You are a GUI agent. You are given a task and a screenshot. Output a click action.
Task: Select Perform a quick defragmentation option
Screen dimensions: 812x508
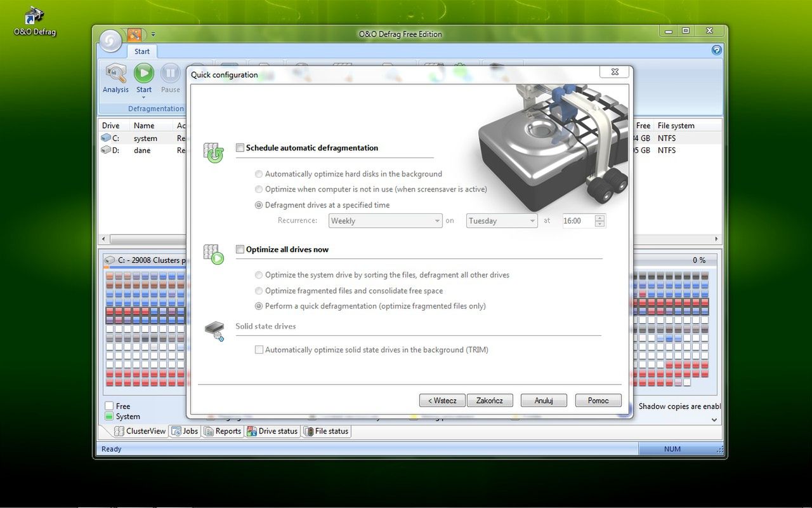coord(259,306)
